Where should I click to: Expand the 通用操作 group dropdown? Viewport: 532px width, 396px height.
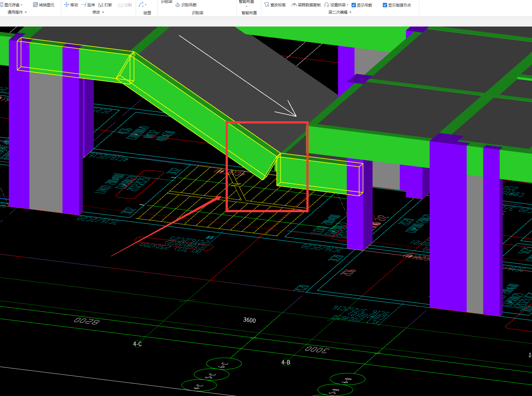click(26, 12)
